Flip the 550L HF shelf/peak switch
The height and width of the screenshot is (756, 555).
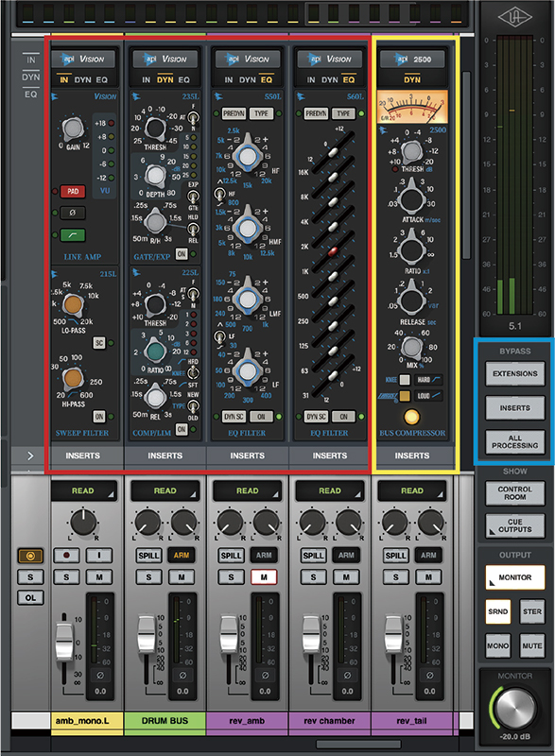pyautogui.click(x=219, y=194)
